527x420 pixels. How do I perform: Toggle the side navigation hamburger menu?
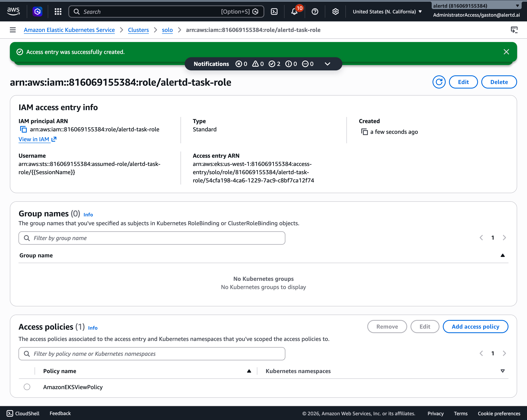(x=13, y=30)
